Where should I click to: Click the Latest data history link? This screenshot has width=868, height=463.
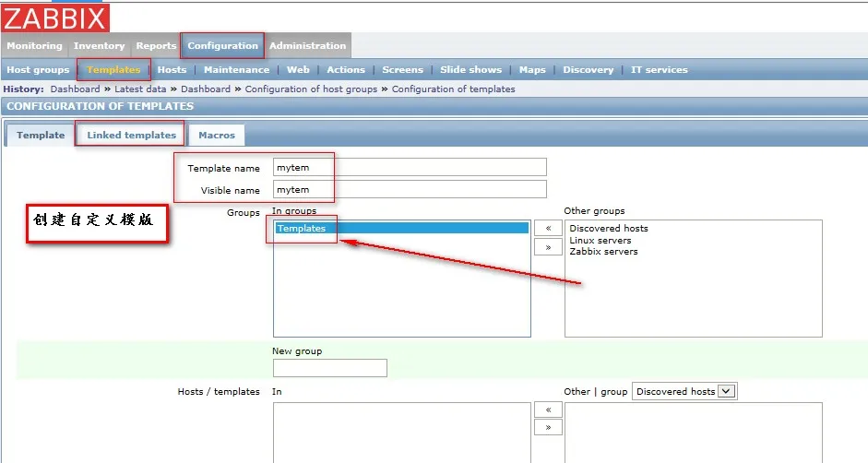140,89
